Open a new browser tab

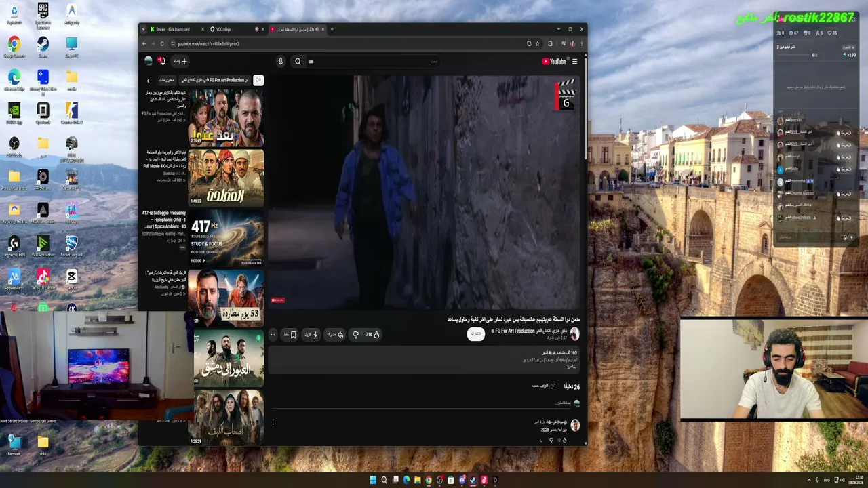332,29
